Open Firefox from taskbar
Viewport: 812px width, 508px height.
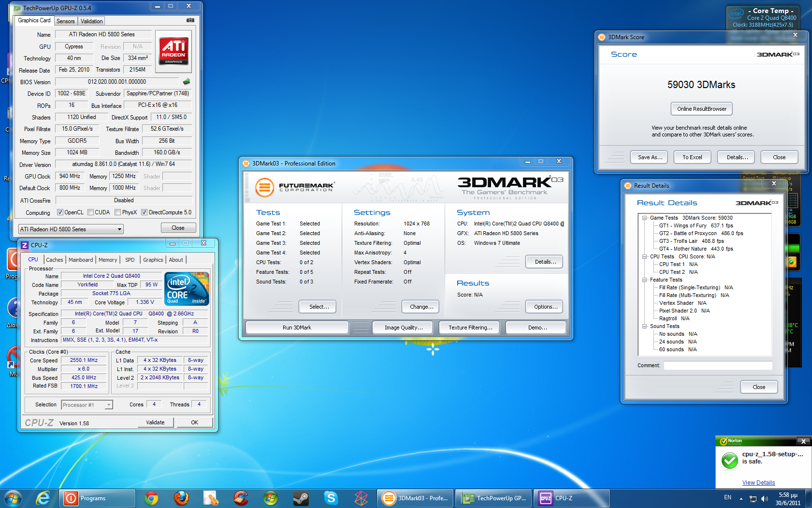click(181, 498)
